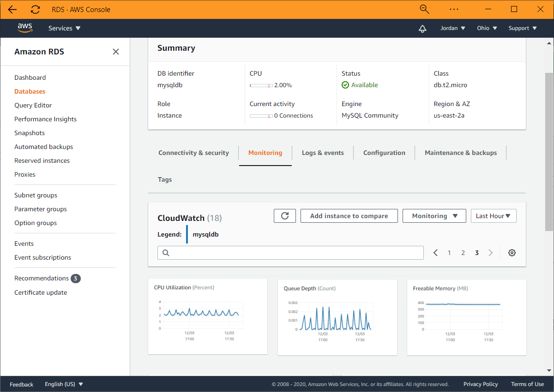
Task: Select metrics page 3
Action: coord(477,253)
